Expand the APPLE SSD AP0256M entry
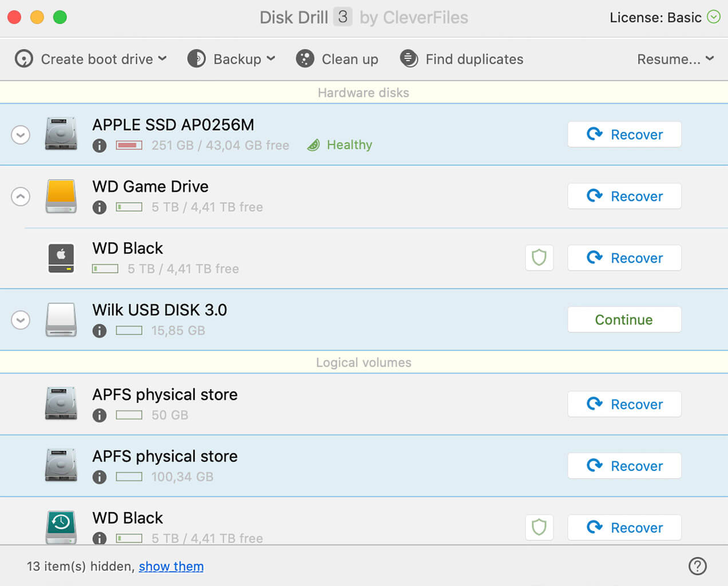This screenshot has height=586, width=728. [20, 134]
